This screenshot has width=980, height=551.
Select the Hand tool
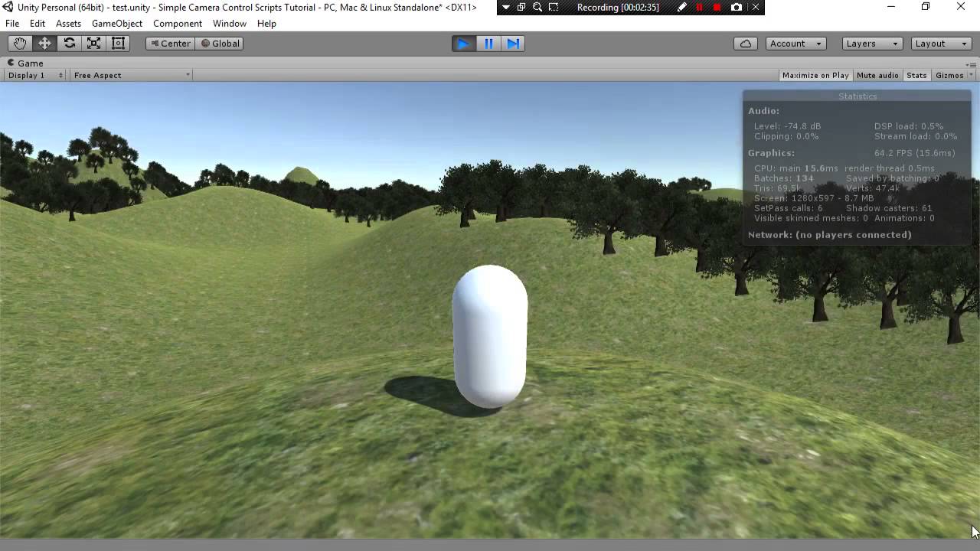click(x=20, y=44)
